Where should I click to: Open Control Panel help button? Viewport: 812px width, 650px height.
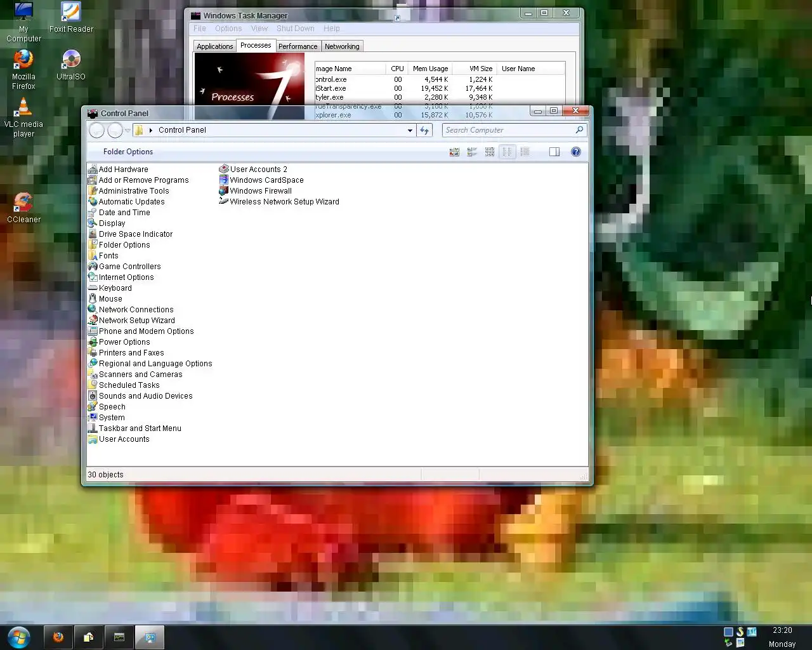[x=576, y=152]
